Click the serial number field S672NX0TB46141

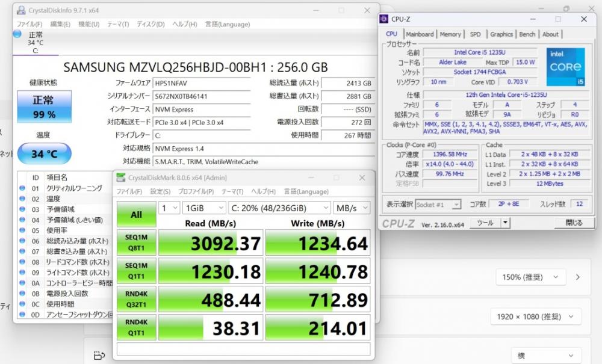point(202,96)
